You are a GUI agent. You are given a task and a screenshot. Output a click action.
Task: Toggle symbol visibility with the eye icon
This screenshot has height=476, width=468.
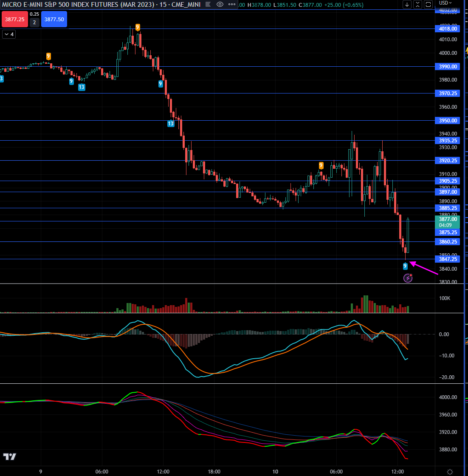click(220, 4)
